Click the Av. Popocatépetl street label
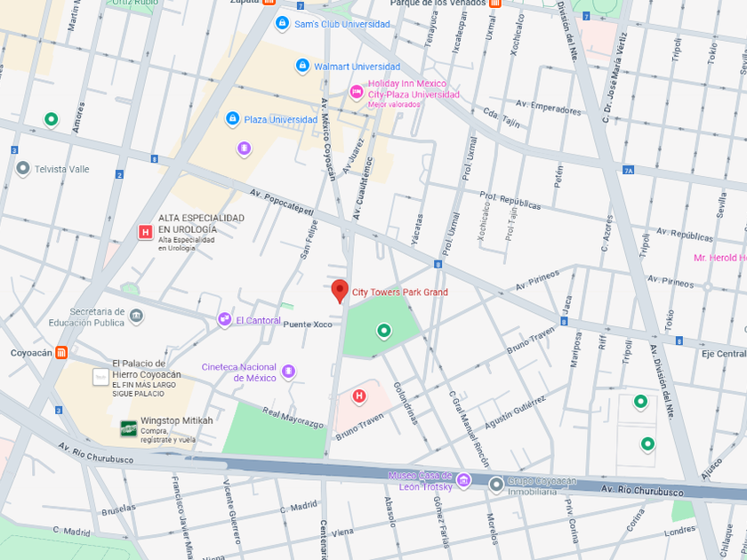The width and height of the screenshot is (747, 560). pos(282,202)
